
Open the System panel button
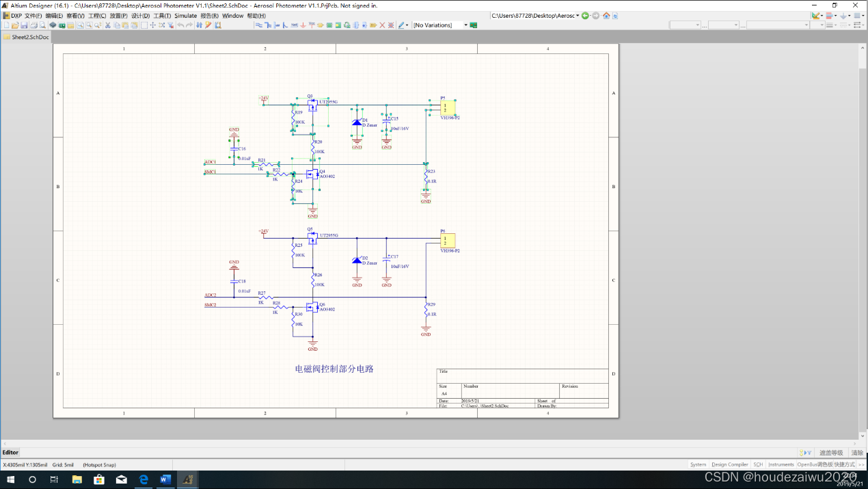tap(698, 464)
